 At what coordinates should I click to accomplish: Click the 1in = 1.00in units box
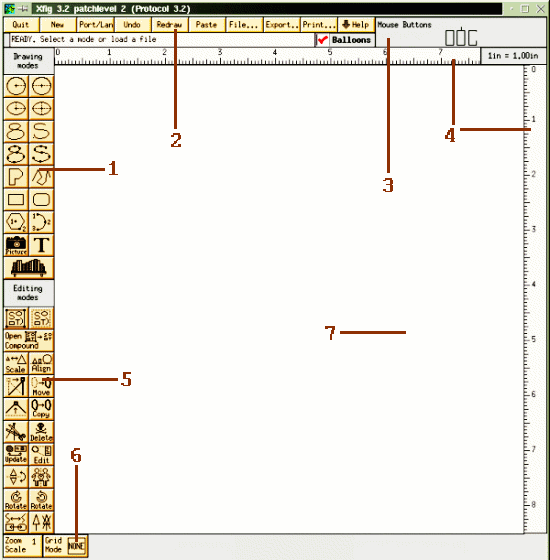click(x=513, y=56)
